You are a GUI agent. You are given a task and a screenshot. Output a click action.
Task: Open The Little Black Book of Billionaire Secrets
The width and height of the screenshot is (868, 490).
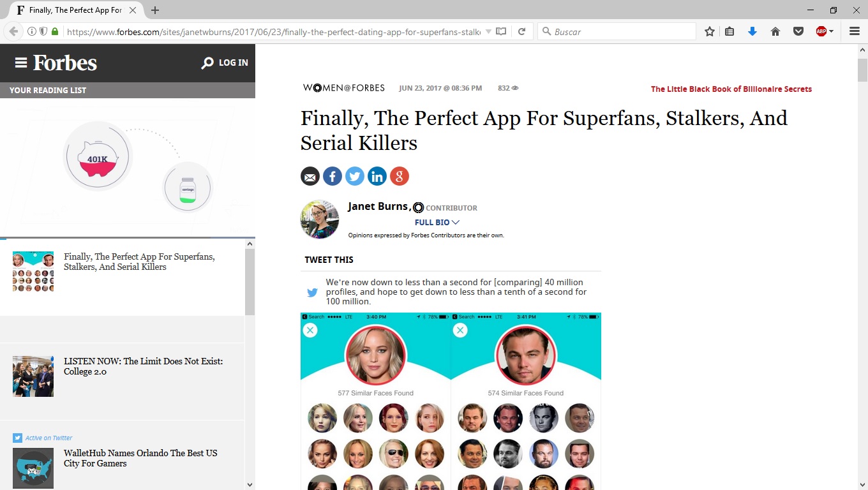point(731,89)
